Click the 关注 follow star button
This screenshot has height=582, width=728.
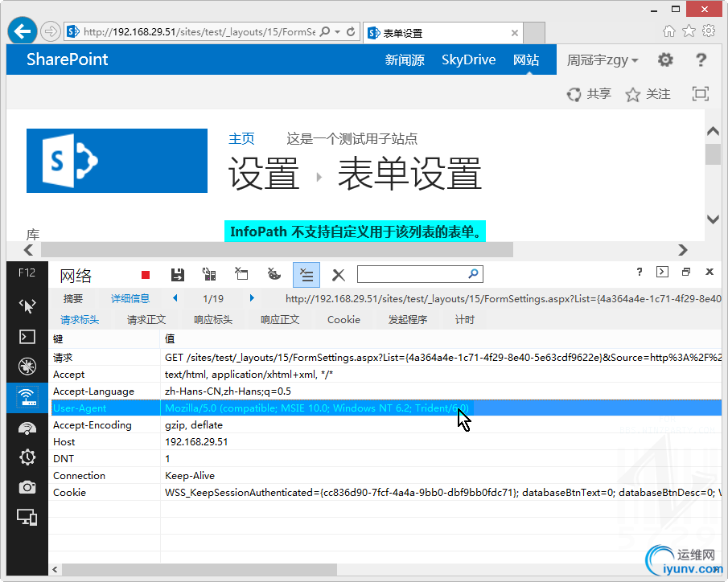pos(648,94)
